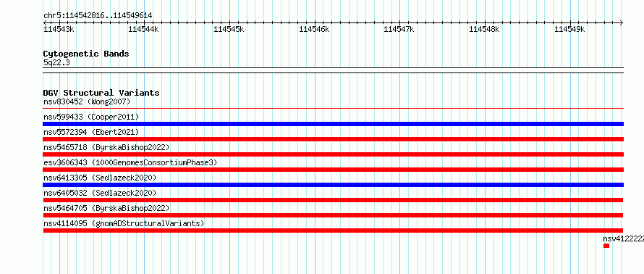Click the 114543k ruler tick label
The height and width of the screenshot is (274, 644).
pos(59,29)
